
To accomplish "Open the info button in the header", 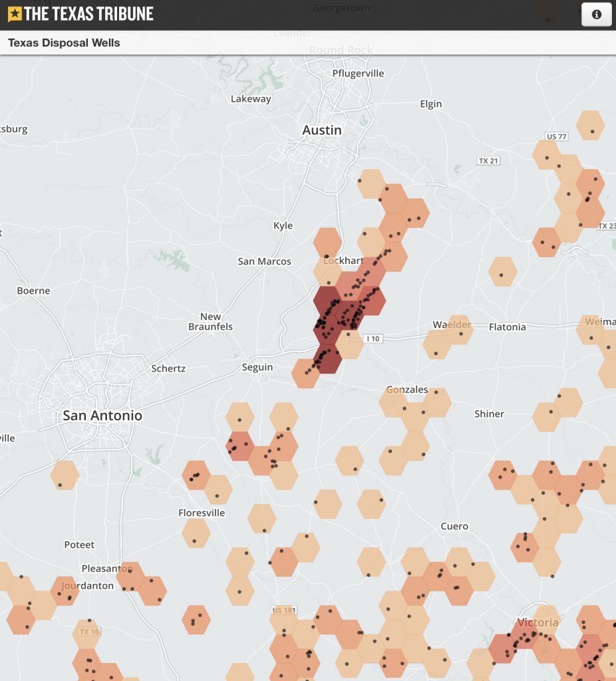I will tap(596, 15).
